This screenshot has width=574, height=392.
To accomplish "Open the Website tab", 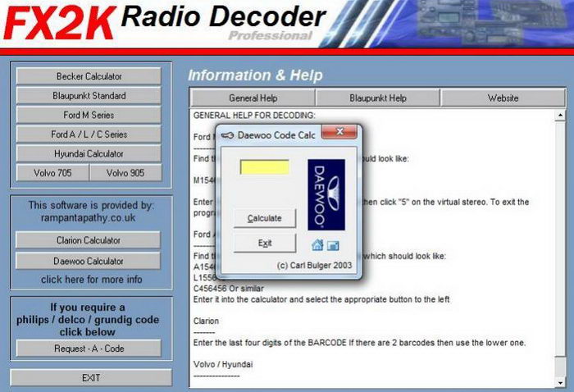I will [503, 98].
